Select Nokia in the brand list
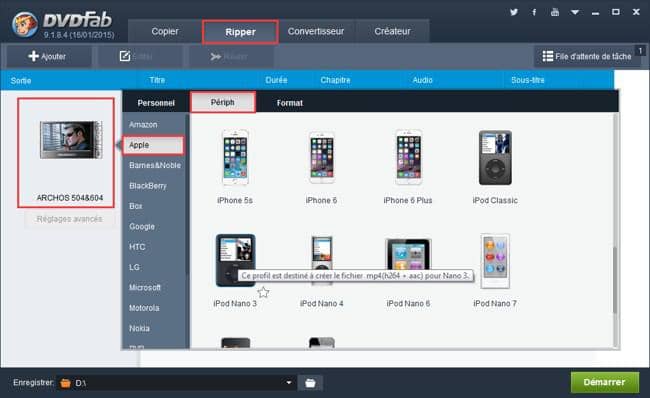The height and width of the screenshot is (398, 650). (x=139, y=328)
